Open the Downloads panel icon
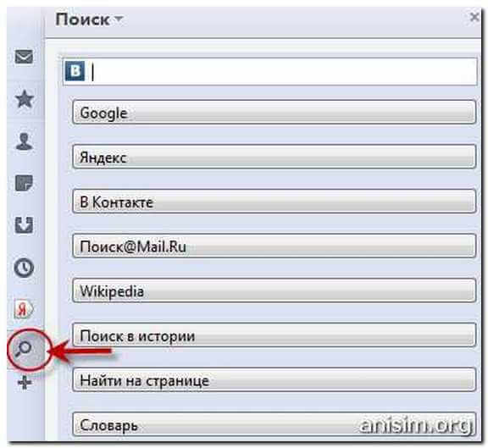This screenshot has width=488, height=448. click(24, 225)
